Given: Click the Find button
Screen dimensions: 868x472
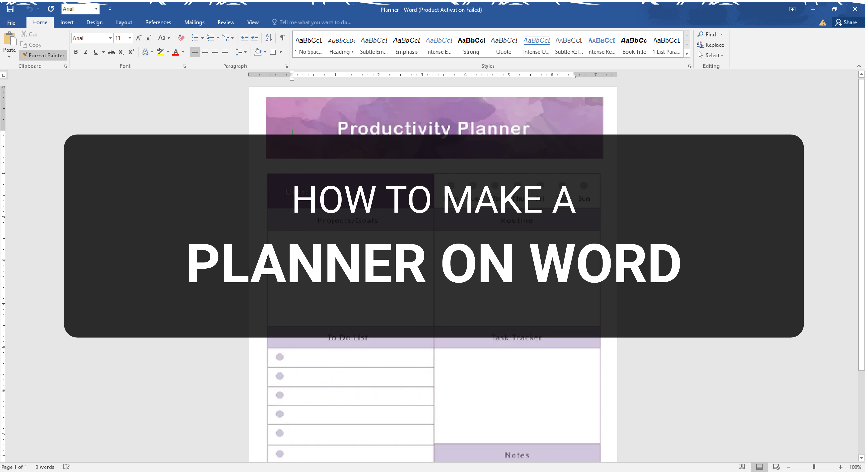Looking at the screenshot, I should pos(710,34).
